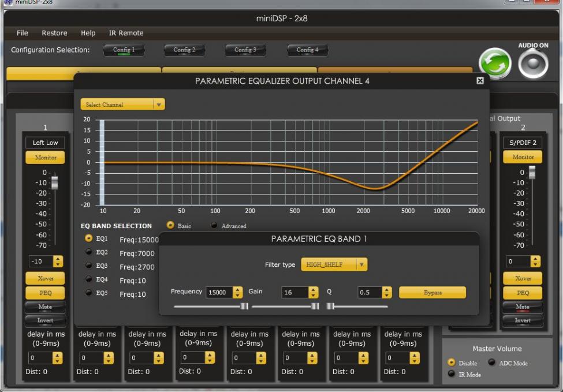563x392 pixels.
Task: Click the Frequency slider handle
Action: pos(244,307)
